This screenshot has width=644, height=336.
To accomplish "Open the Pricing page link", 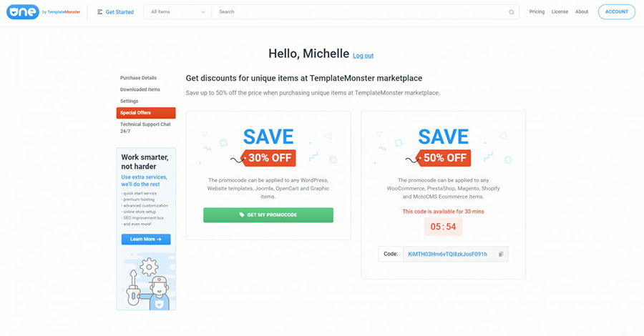I will click(x=537, y=12).
